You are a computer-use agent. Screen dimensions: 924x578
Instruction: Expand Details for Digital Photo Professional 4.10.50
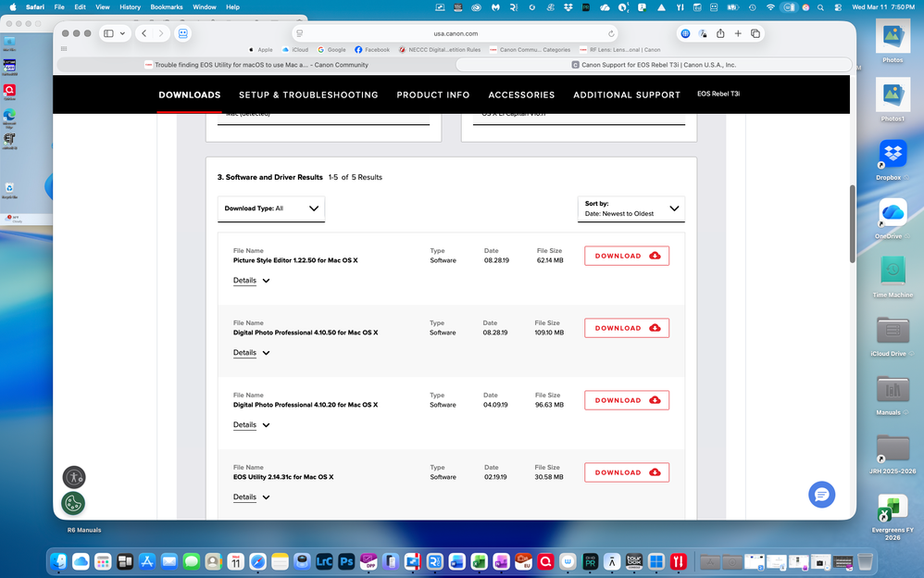pos(251,353)
